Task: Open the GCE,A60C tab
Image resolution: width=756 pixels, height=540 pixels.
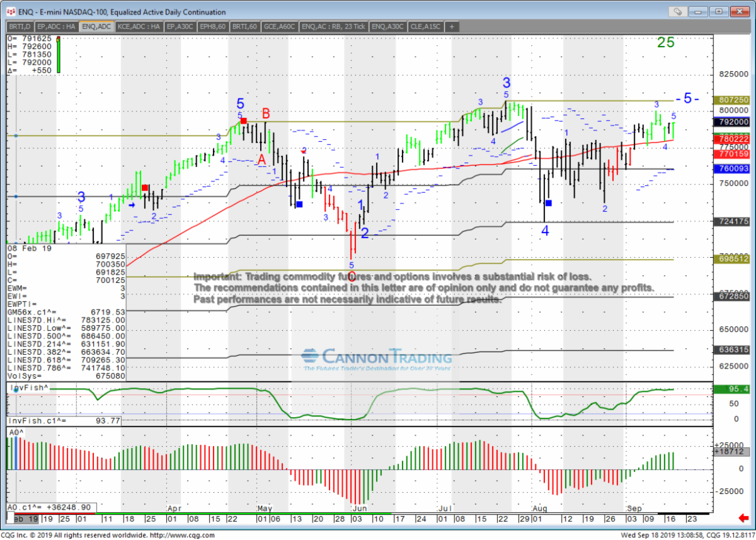Action: pos(280,26)
